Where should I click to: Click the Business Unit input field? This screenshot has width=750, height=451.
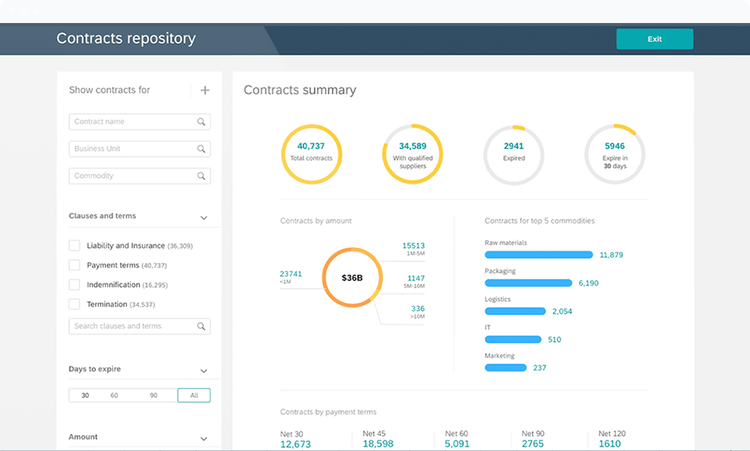(140, 149)
